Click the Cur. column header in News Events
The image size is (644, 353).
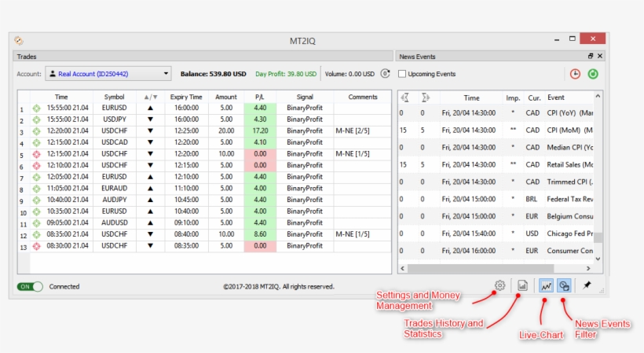click(534, 97)
